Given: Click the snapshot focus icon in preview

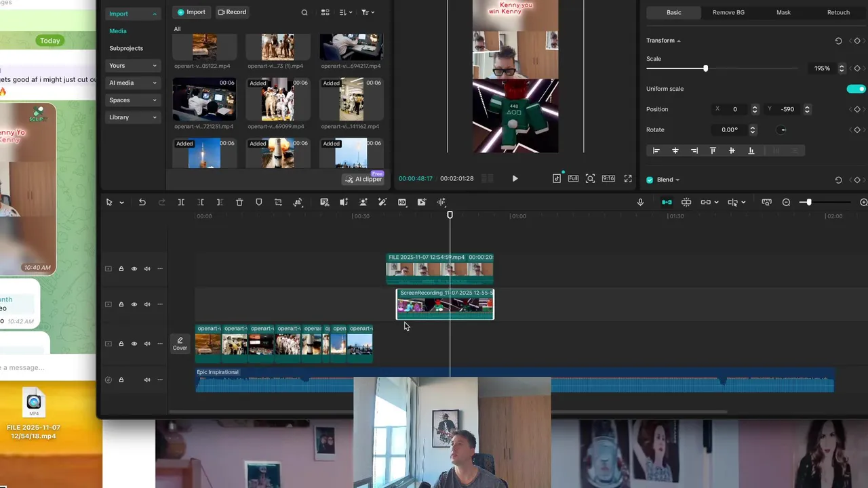Looking at the screenshot, I should [591, 178].
